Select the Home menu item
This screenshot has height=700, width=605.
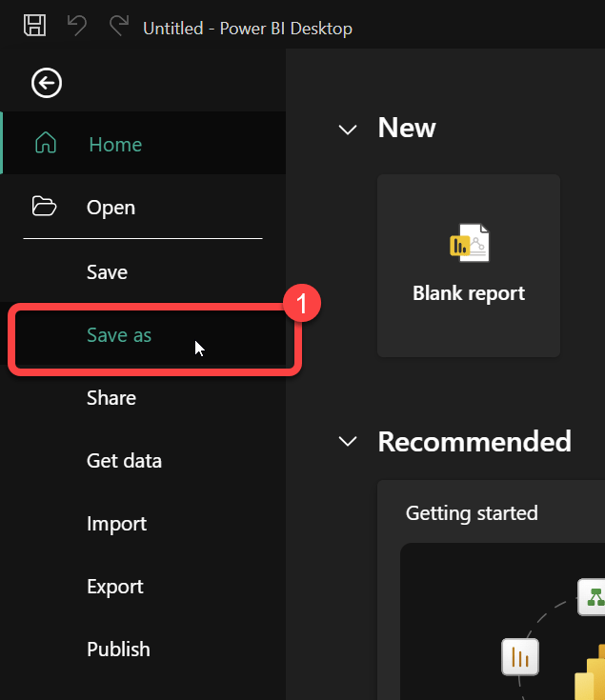144,143
